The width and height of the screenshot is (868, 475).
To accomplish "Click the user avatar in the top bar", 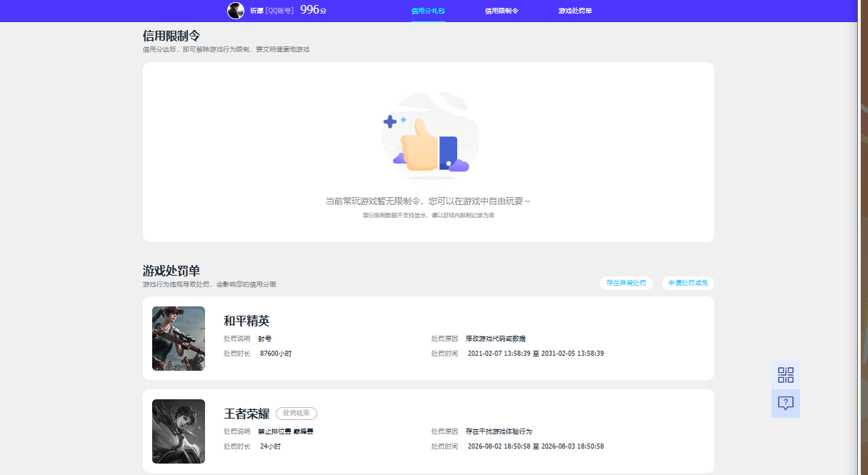I will coord(236,11).
